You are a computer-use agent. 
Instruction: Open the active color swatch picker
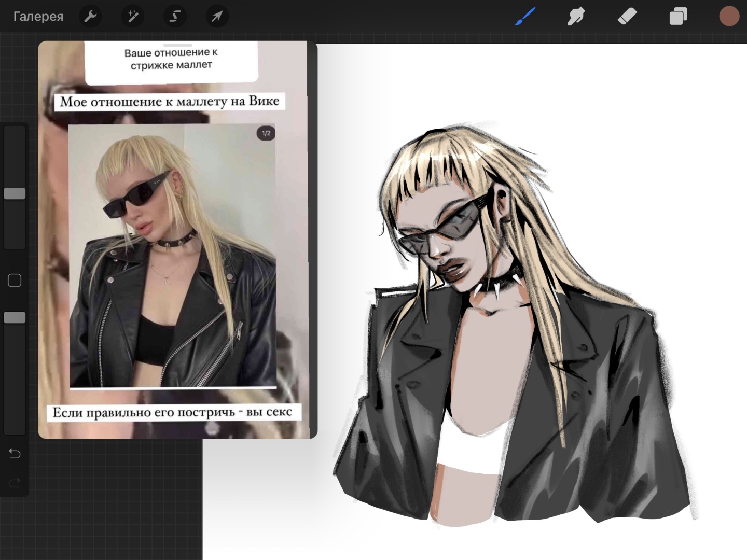(x=729, y=17)
